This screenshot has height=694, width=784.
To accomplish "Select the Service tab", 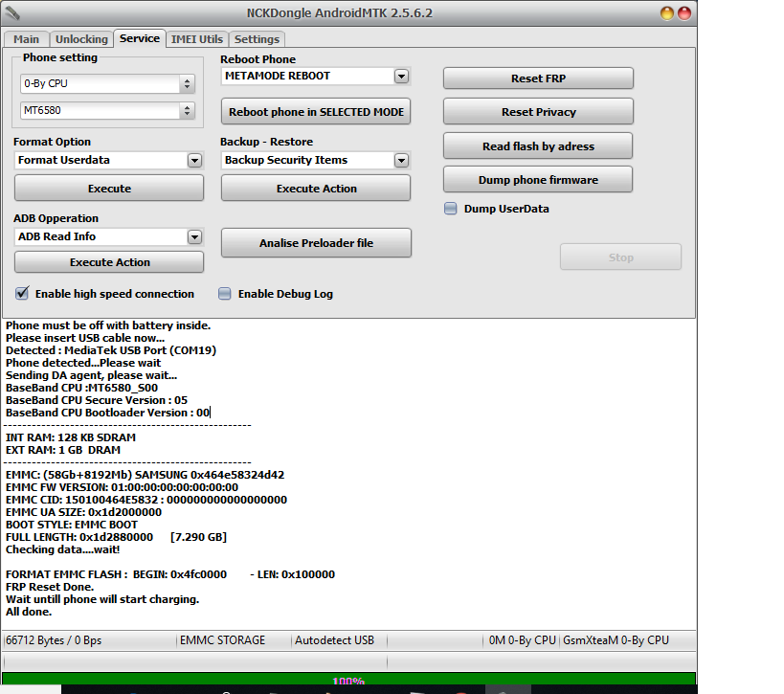I will (140, 38).
